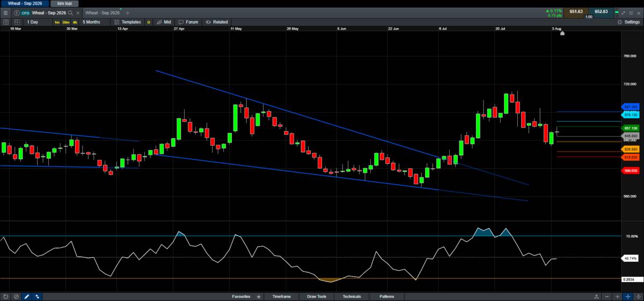Select the 657.130 green price label
The image size is (644, 301).
point(630,128)
